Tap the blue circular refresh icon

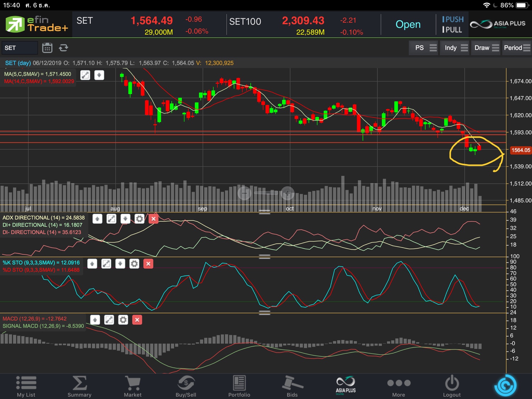505,386
